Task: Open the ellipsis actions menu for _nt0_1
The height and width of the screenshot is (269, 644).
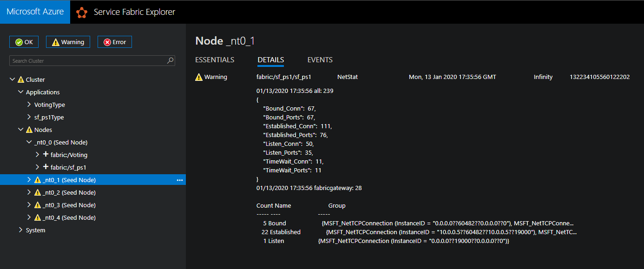Action: (180, 180)
